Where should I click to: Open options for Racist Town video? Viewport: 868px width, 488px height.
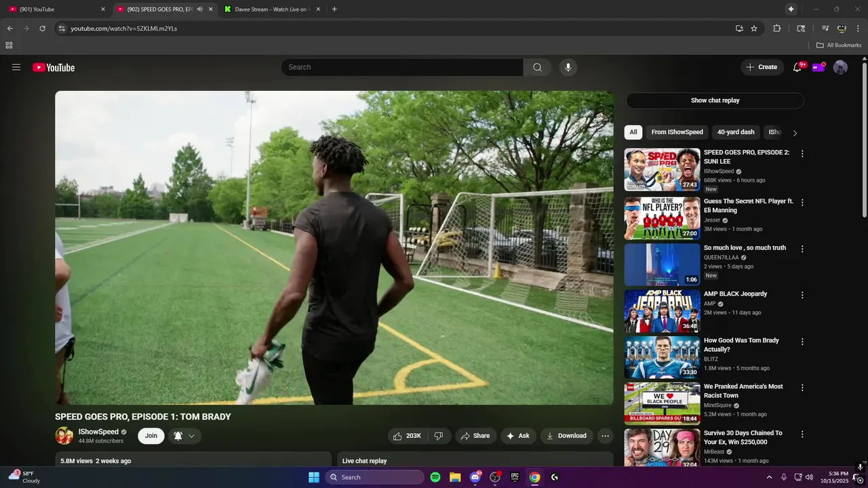click(x=802, y=388)
